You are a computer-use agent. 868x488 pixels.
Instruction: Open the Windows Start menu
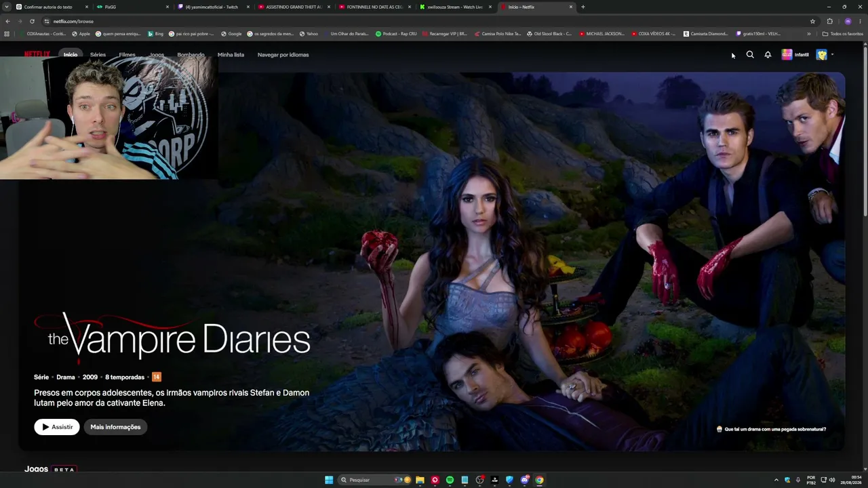tap(329, 480)
